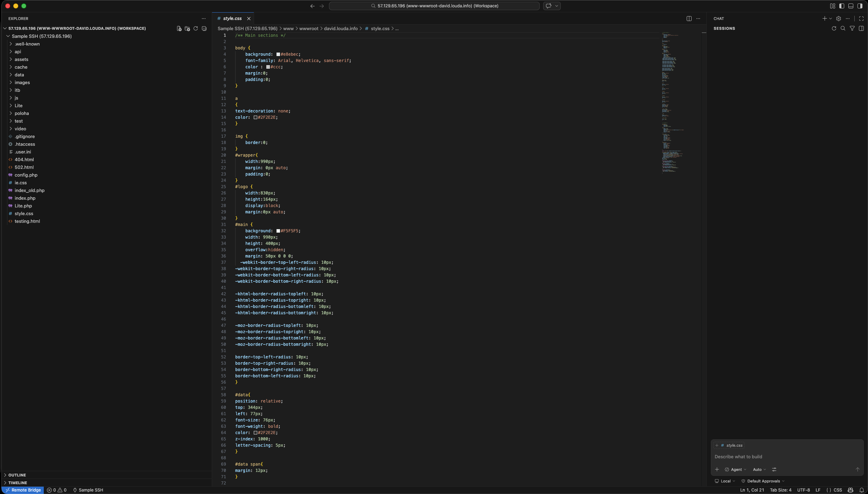
Task: Click the New Folder icon in Explorer
Action: tap(187, 28)
